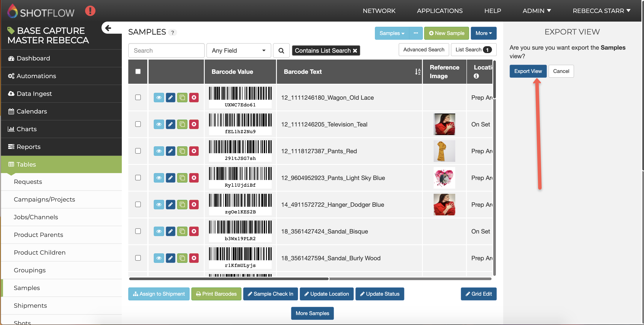The width and height of the screenshot is (644, 325).
Task: Delete the Pants_Red sample row
Action: point(194,151)
